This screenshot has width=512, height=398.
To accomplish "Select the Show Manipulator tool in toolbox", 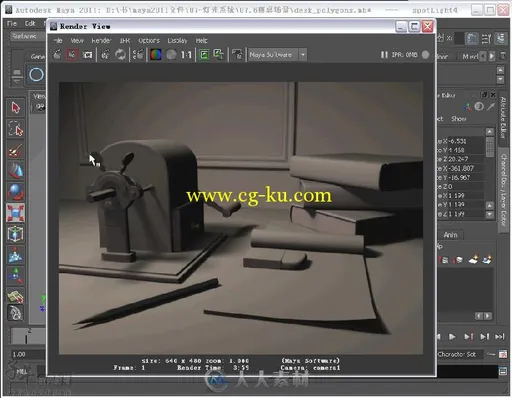I will tap(15, 276).
